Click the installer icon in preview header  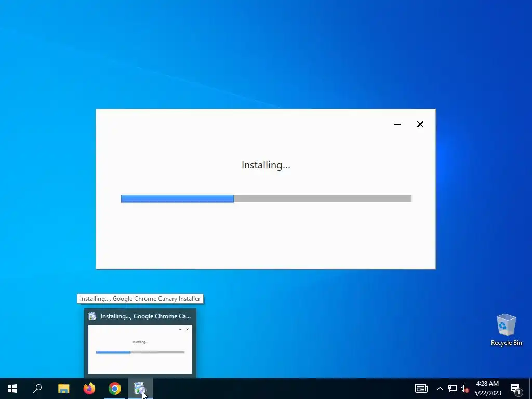point(92,316)
